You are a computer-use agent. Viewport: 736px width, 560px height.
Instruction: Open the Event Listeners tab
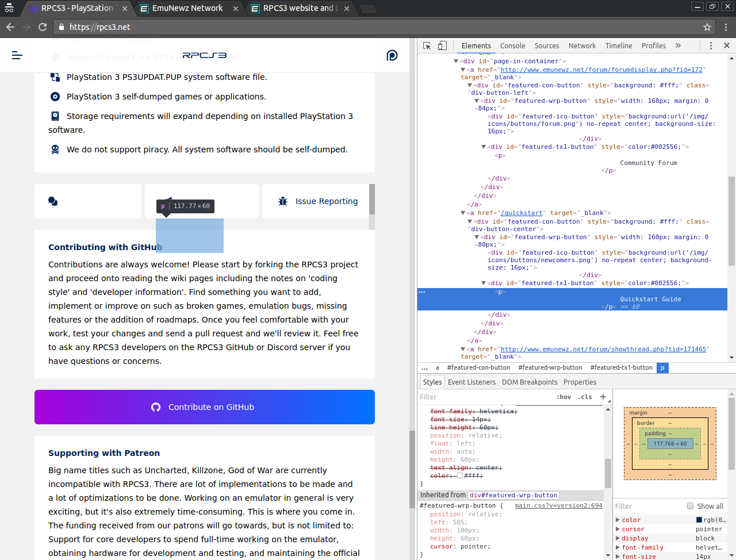[x=471, y=382]
